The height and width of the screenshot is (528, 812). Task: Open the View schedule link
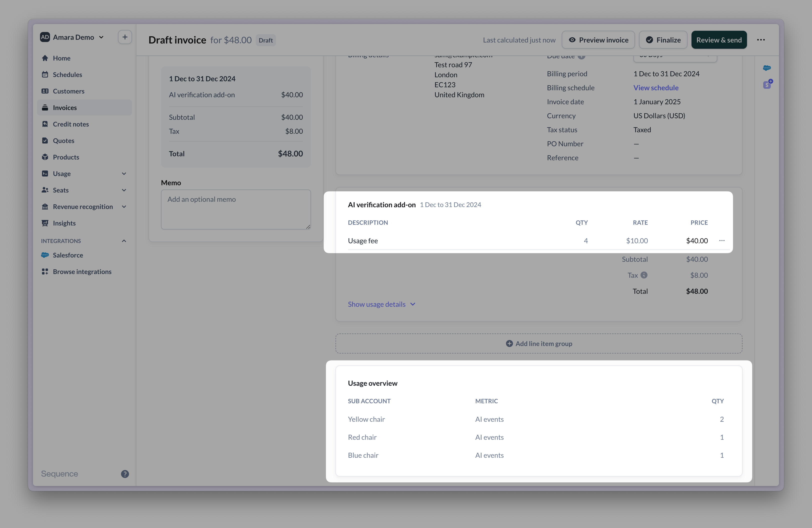coord(656,88)
